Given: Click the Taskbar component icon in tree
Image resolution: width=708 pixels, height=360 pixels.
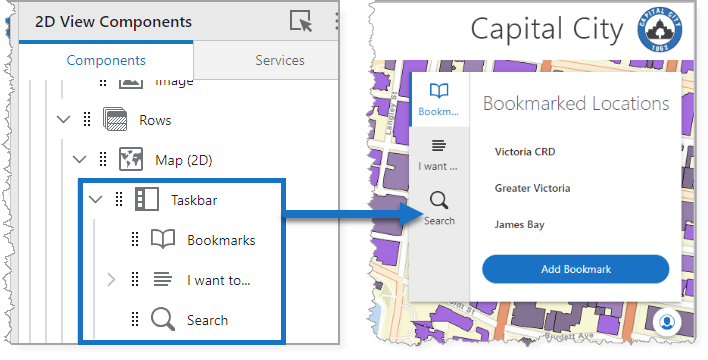Looking at the screenshot, I should (147, 200).
